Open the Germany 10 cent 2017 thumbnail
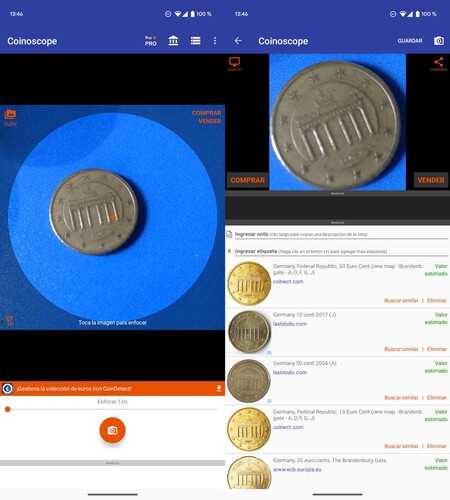Viewport: 450px width, 500px height. tap(249, 332)
